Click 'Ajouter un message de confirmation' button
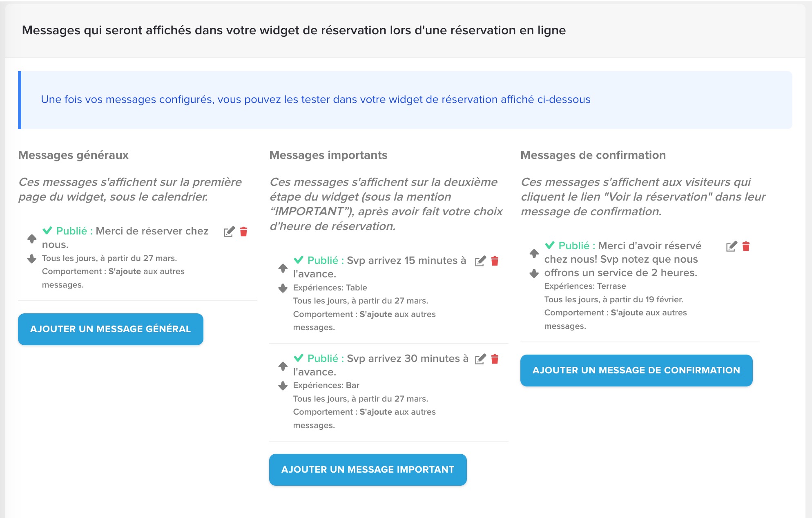This screenshot has height=518, width=812. [636, 371]
